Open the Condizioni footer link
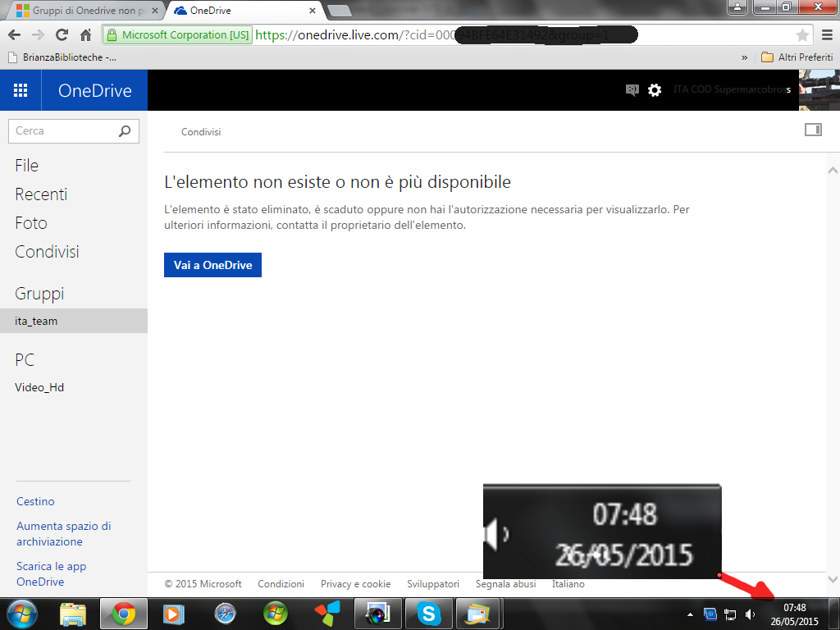This screenshot has height=630, width=840. [x=281, y=584]
